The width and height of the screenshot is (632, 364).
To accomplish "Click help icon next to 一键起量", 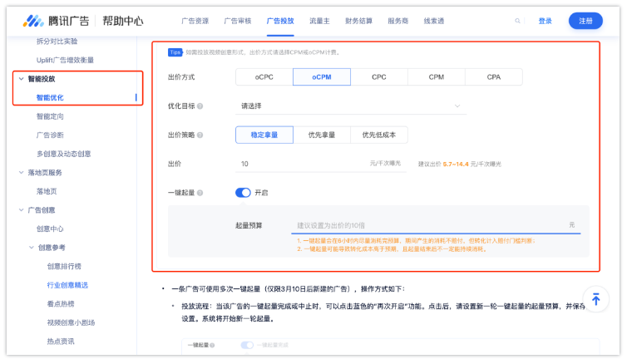I will pos(200,193).
